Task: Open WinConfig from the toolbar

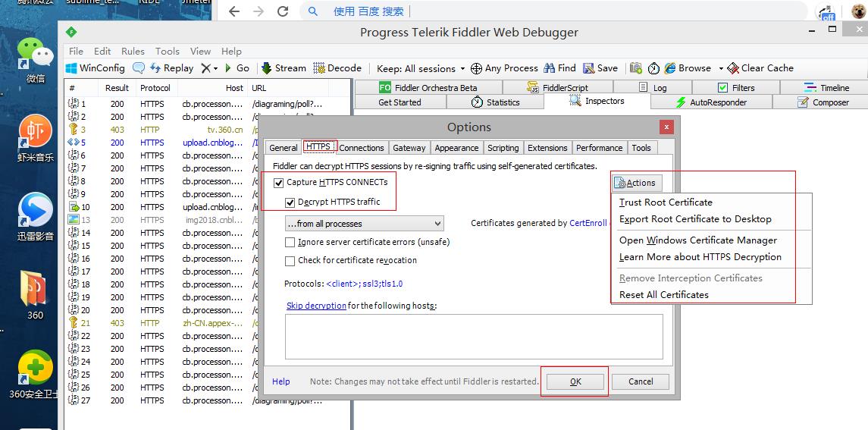Action: click(x=96, y=68)
